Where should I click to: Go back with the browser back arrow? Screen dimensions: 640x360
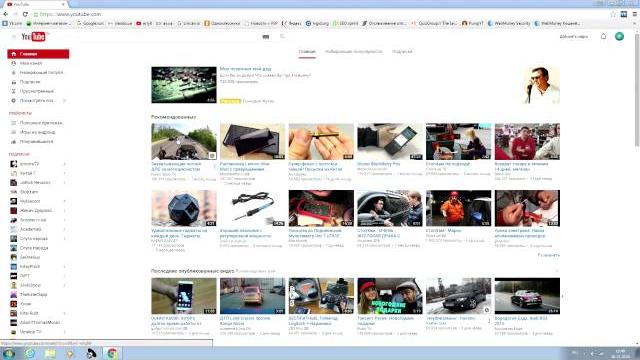click(x=5, y=14)
